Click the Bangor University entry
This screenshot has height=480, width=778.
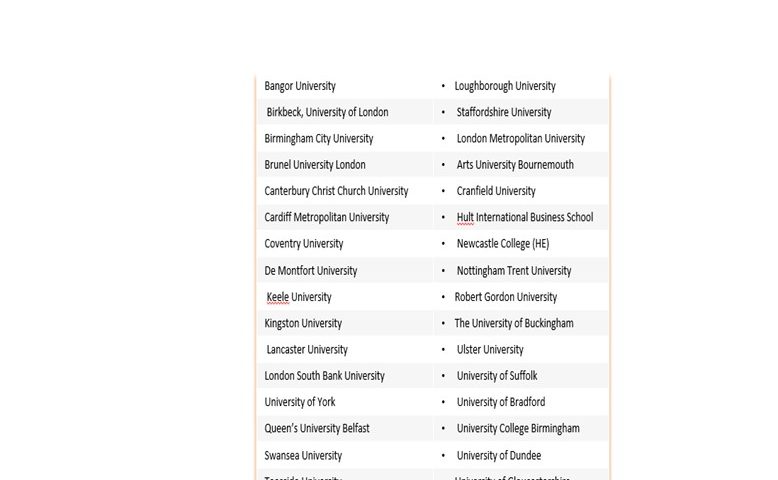pyautogui.click(x=300, y=86)
